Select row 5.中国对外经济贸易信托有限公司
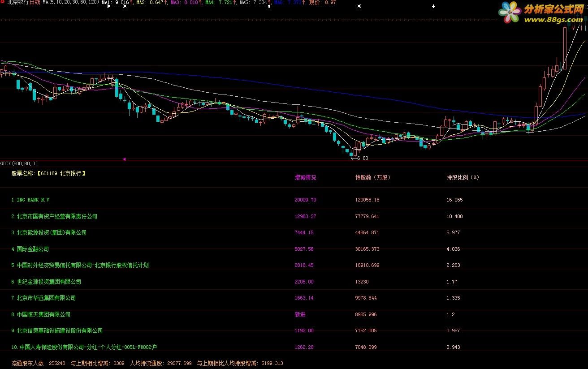This screenshot has height=369, width=588. coord(80,265)
